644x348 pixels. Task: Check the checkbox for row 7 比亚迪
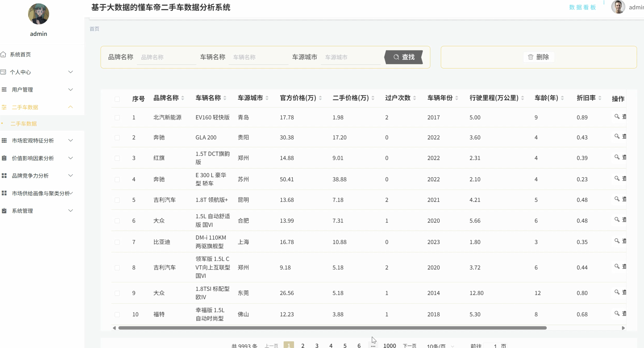tap(117, 242)
